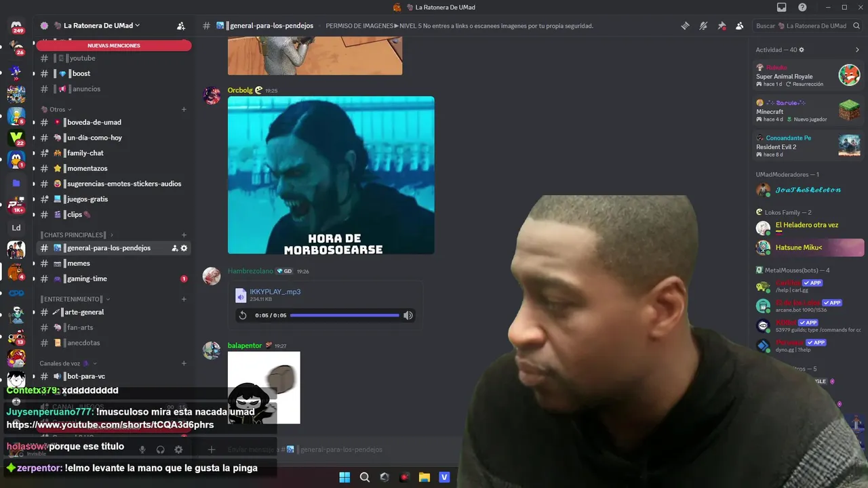The width and height of the screenshot is (868, 488).
Task: Jump to NUEVAS MENCIONES banner
Action: (114, 45)
